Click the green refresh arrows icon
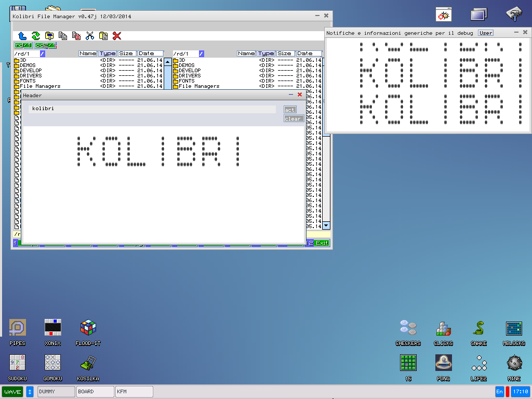The image size is (532, 399). (35, 36)
